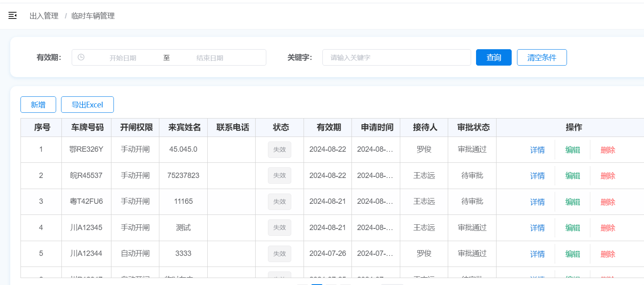Open 详情 for plate 皖R45537
Screen dimensions: 644x285
click(537, 176)
